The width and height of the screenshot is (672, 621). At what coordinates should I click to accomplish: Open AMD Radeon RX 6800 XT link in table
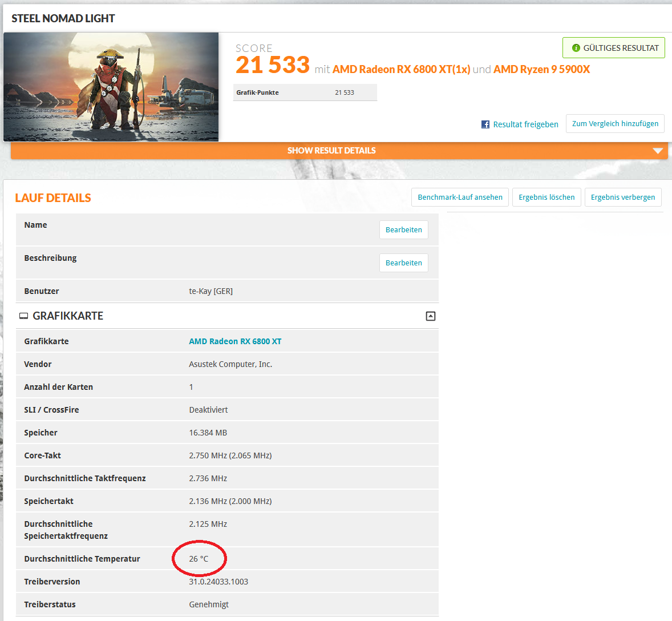pyautogui.click(x=235, y=341)
